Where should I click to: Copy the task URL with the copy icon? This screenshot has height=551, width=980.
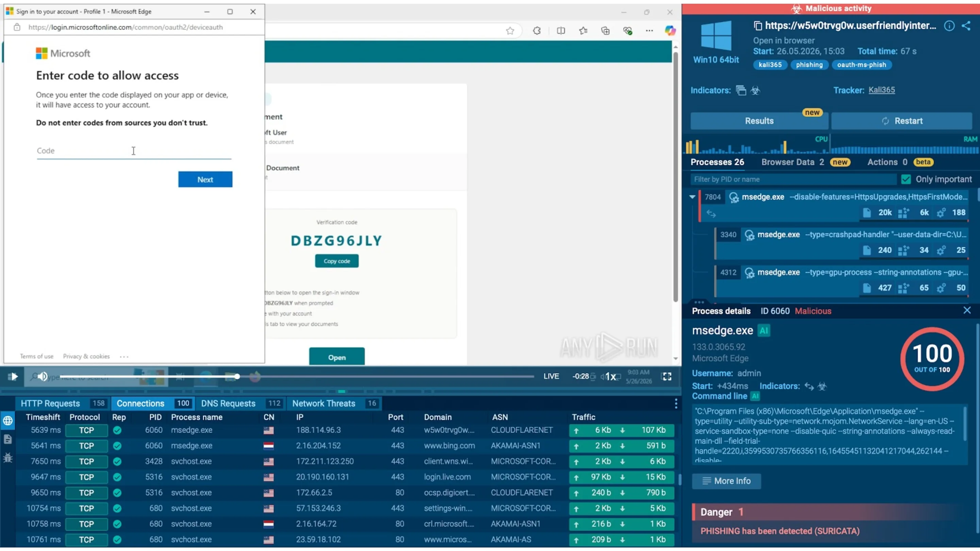pos(758,26)
